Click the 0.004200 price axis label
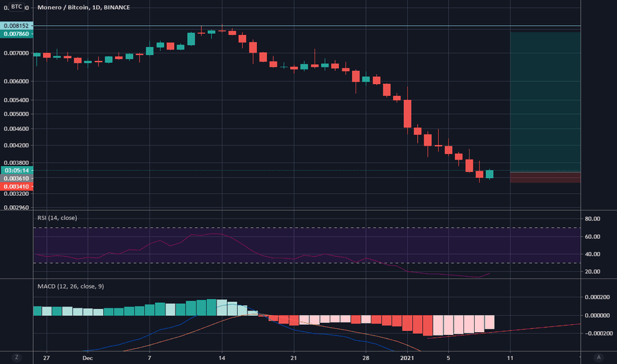This screenshot has width=617, height=364. click(x=17, y=145)
